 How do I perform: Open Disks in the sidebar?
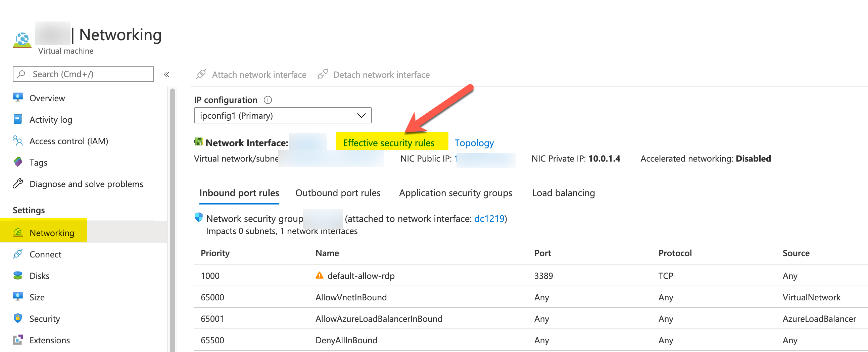click(39, 276)
